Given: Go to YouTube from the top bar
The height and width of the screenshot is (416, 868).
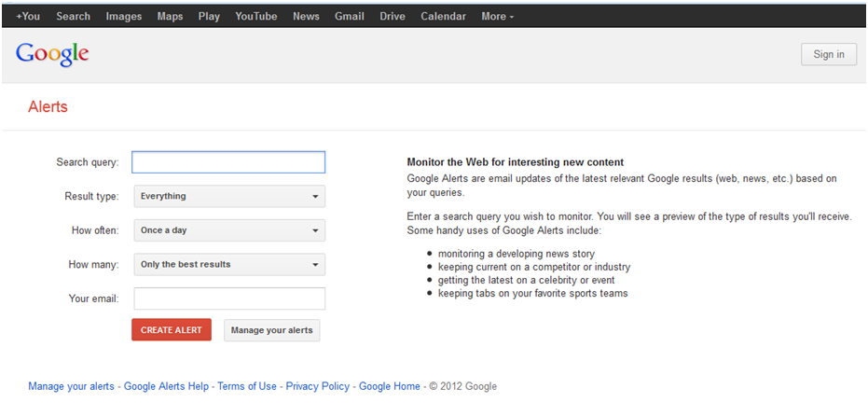Looking at the screenshot, I should pyautogui.click(x=256, y=17).
